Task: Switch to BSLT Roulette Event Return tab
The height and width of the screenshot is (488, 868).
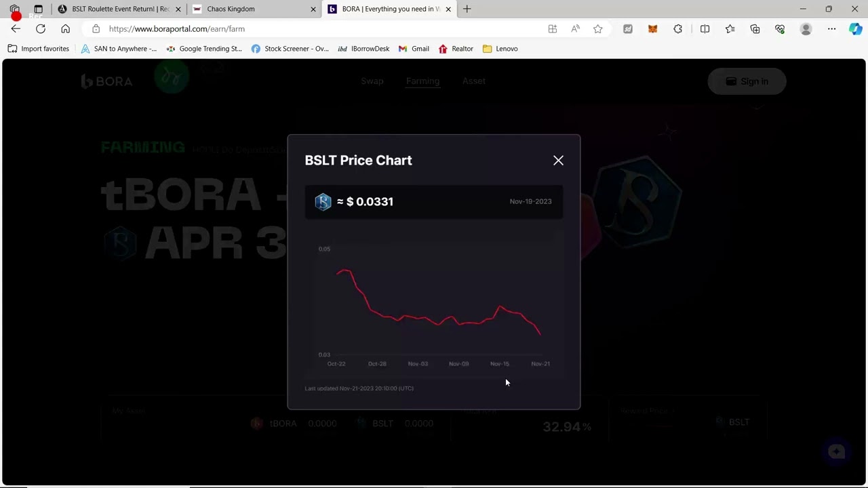Action: pos(119,9)
